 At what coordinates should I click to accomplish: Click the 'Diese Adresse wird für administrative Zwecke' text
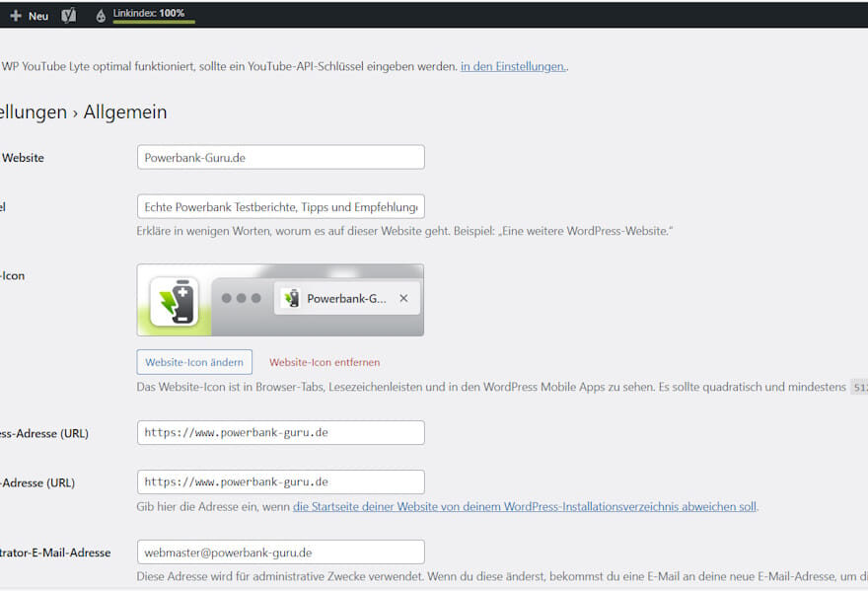(x=501, y=576)
